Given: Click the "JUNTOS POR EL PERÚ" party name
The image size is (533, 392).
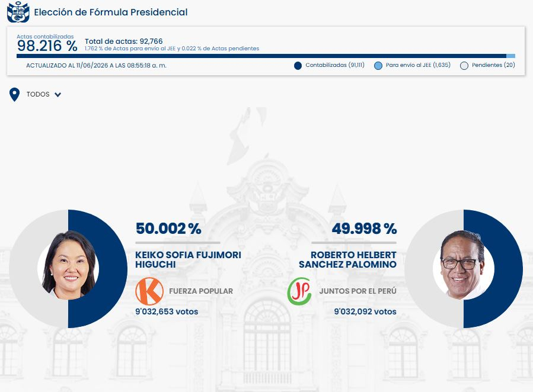Looking at the screenshot, I should pyautogui.click(x=358, y=291).
